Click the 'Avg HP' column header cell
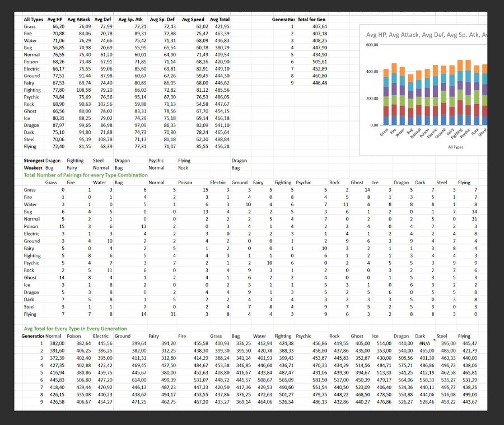 click(x=55, y=19)
